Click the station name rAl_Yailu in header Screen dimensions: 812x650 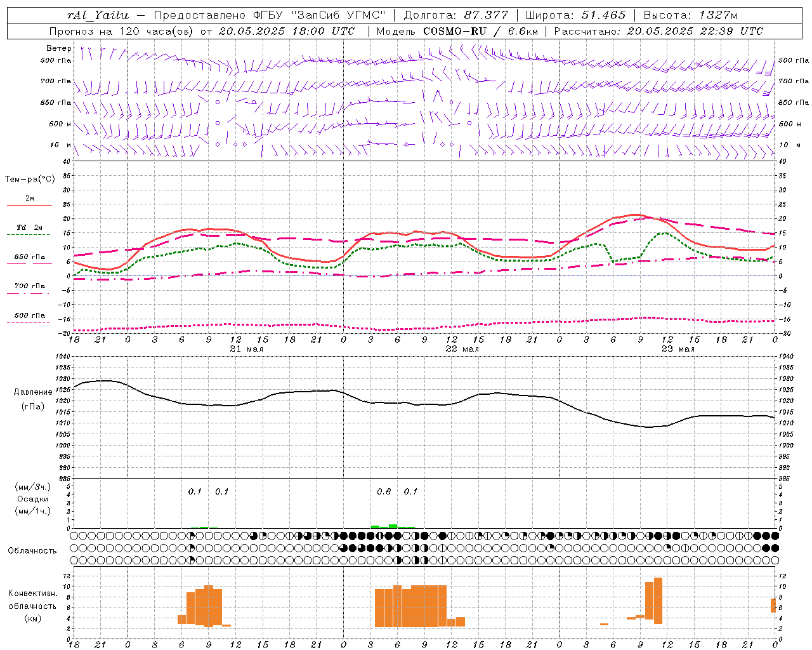(97, 15)
